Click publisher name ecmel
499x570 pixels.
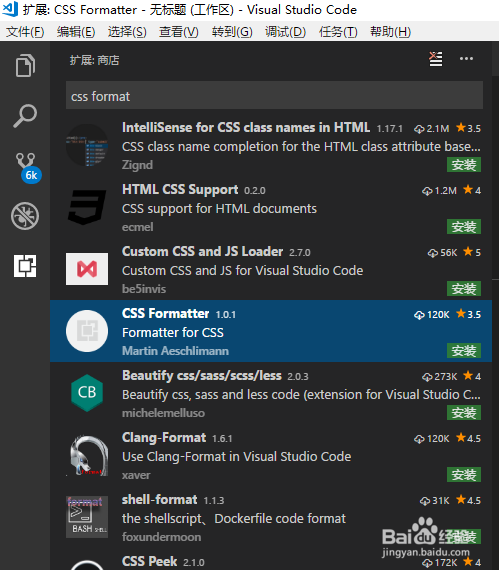click(137, 227)
